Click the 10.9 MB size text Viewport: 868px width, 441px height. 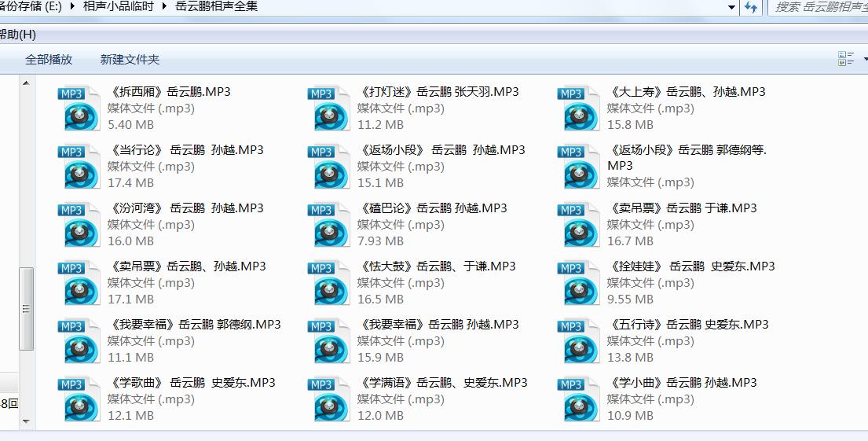coord(630,416)
